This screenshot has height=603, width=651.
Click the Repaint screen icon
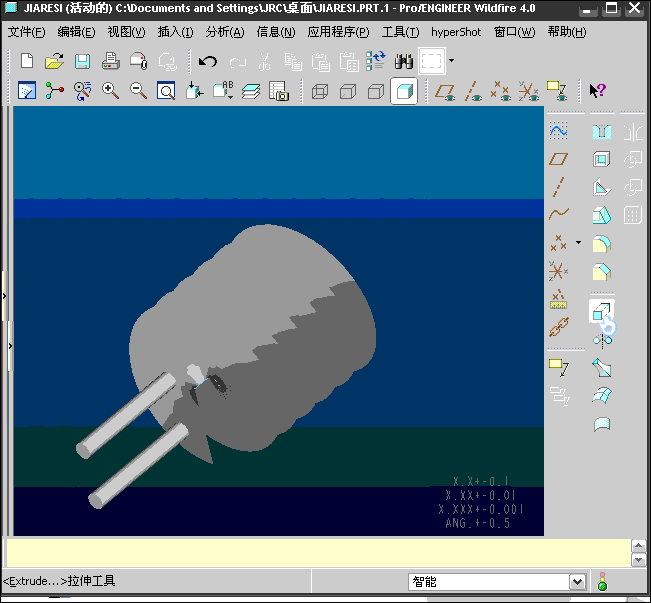tap(27, 91)
